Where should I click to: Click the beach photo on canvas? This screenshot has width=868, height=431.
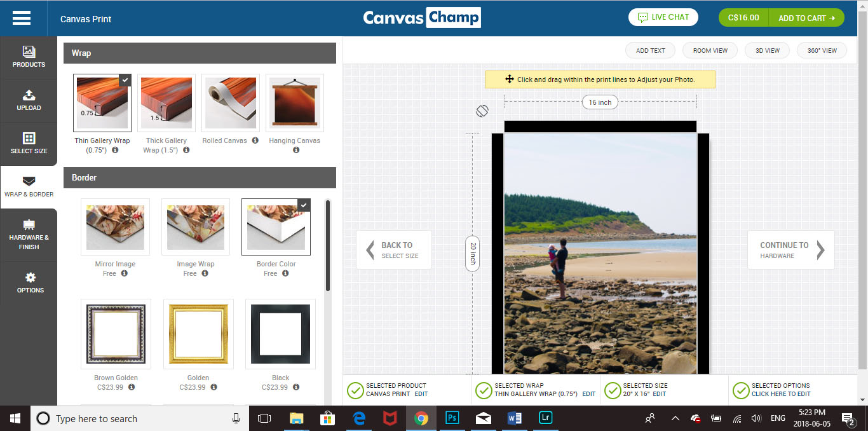click(x=600, y=253)
